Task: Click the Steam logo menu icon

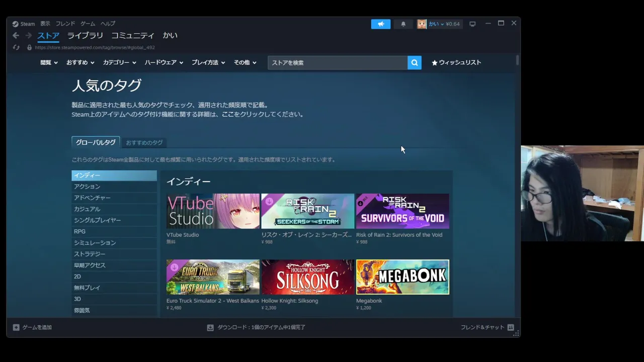Action: (x=16, y=24)
